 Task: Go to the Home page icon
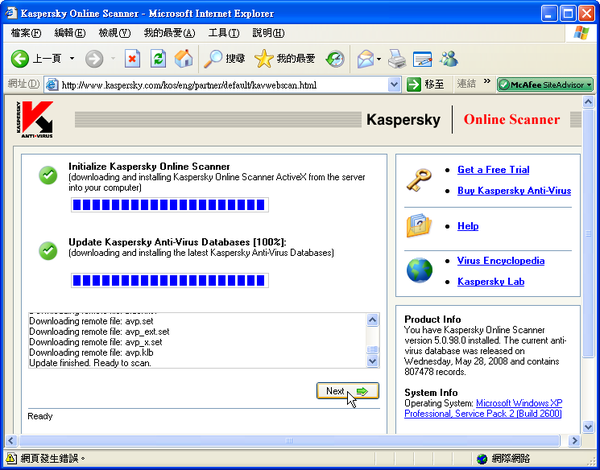coord(184,59)
